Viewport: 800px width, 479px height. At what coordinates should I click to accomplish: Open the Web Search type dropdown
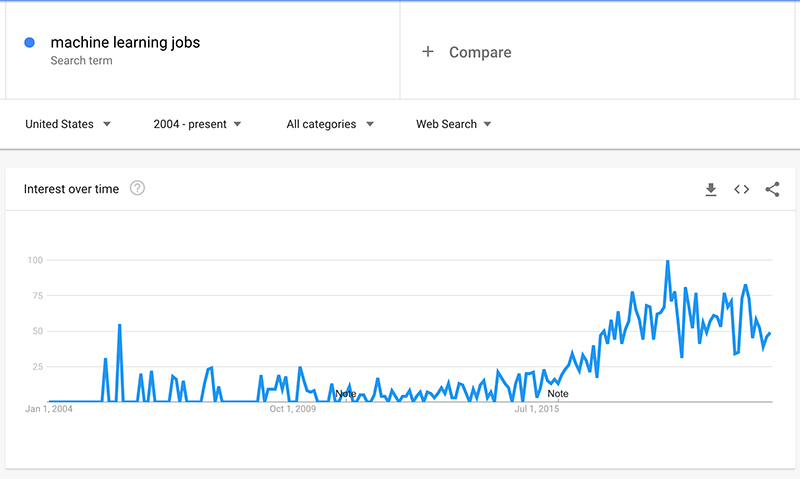pyautogui.click(x=454, y=124)
